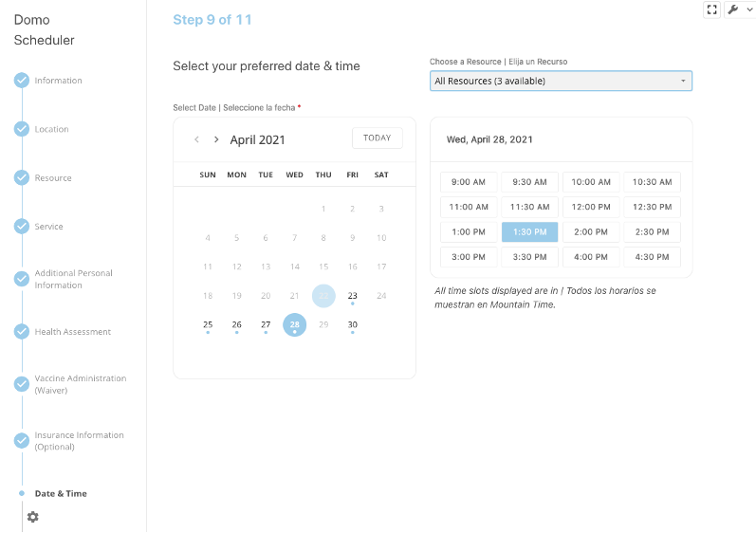Click the Resource step checkmark icon

[22, 177]
